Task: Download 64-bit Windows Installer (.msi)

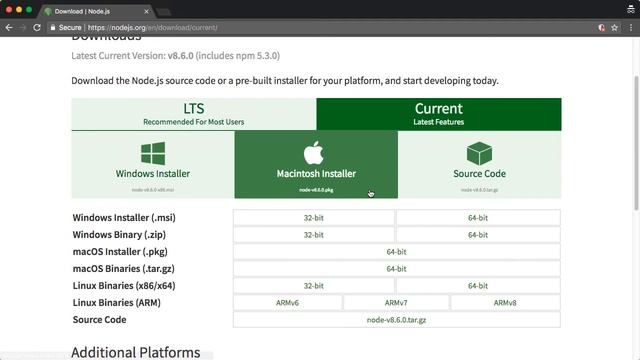Action: point(478,218)
